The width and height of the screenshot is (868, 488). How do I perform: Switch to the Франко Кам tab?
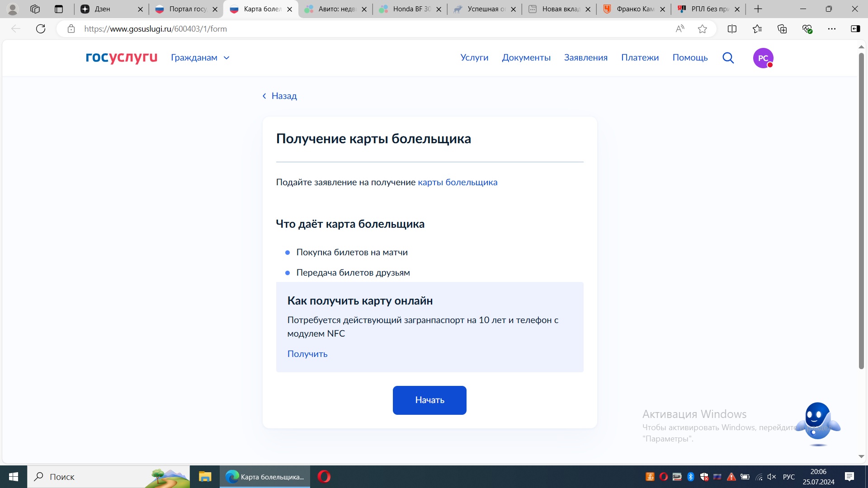tap(633, 9)
